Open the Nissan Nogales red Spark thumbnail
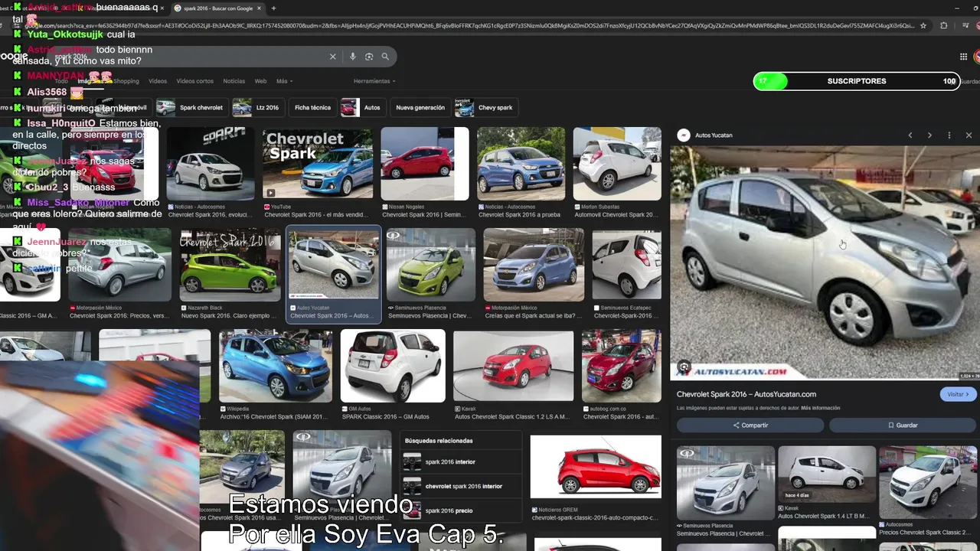Screen dimensions: 980x551 point(425,164)
